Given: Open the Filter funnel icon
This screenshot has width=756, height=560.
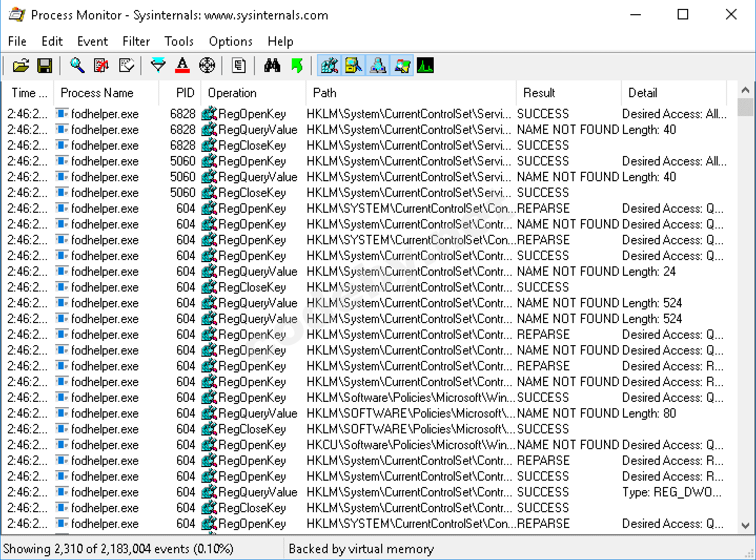Looking at the screenshot, I should tap(158, 66).
